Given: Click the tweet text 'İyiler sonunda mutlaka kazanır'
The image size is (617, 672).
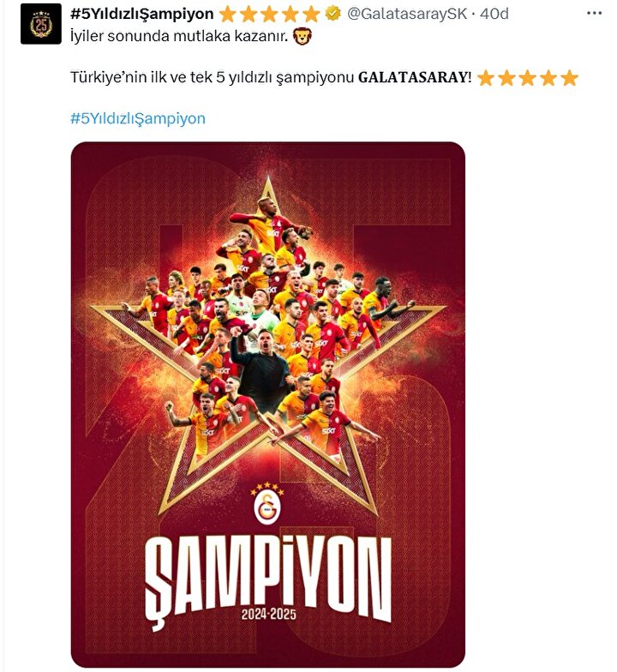Looking at the screenshot, I should (x=178, y=36).
